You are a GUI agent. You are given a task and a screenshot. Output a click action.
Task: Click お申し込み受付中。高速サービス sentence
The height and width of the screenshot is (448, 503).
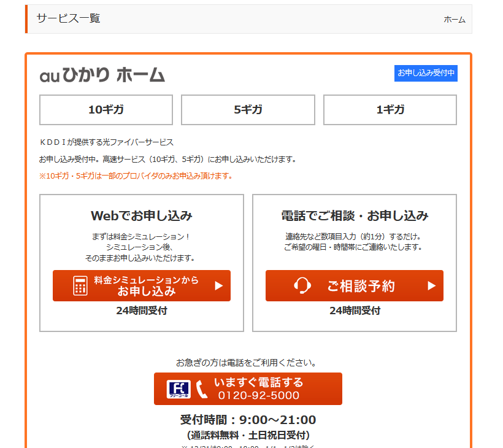pos(168,159)
